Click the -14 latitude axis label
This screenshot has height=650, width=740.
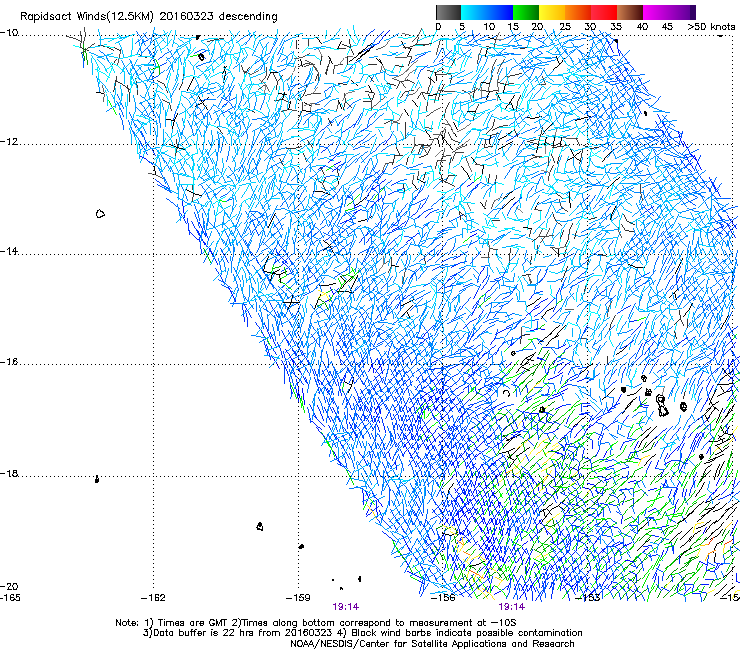click(9, 251)
